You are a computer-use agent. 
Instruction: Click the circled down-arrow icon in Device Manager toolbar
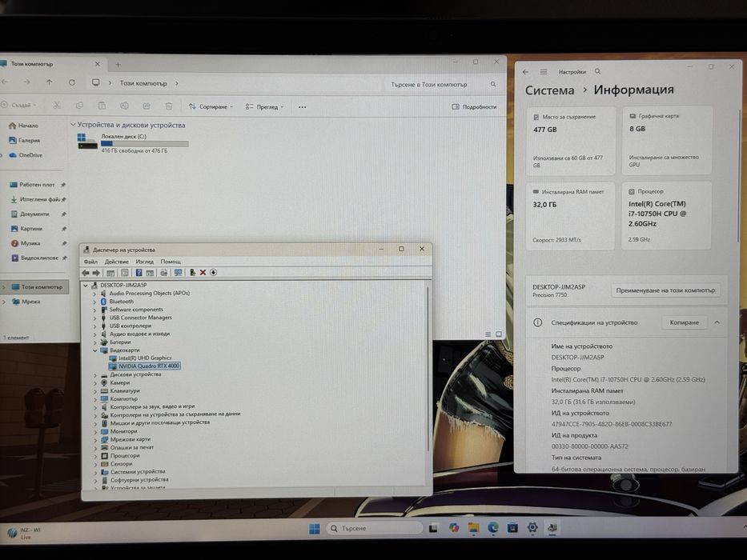click(214, 273)
